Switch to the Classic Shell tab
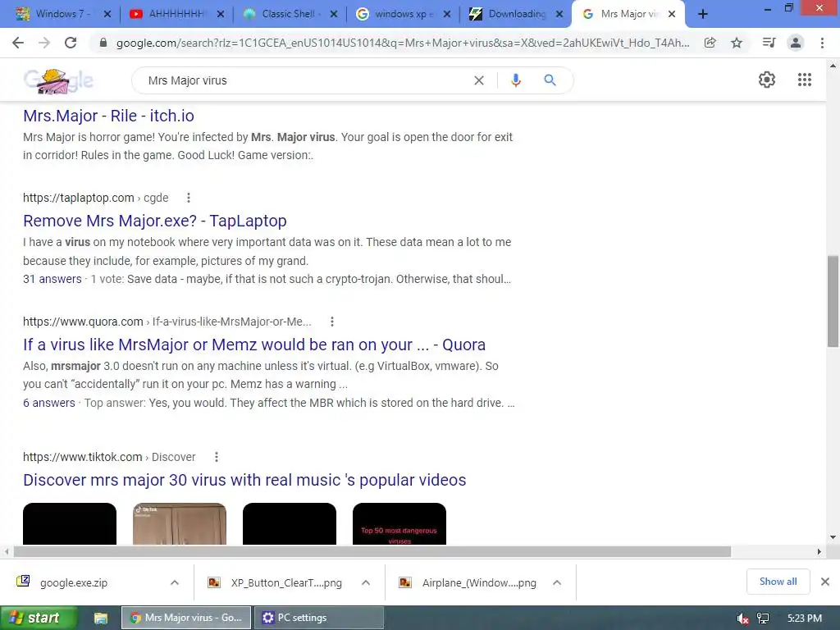This screenshot has width=840, height=630. (x=290, y=14)
